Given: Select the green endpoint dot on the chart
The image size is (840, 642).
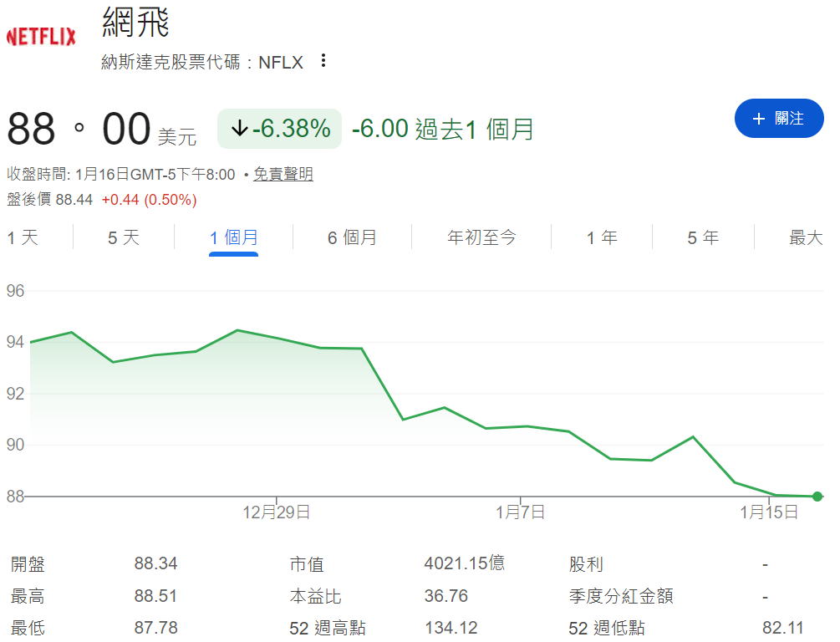Looking at the screenshot, I should click(x=817, y=496).
